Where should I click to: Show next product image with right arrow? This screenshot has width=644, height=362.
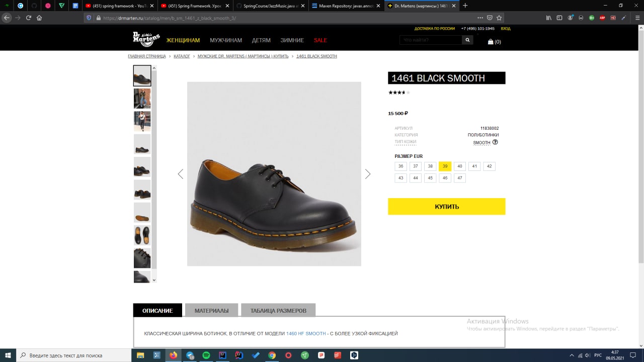coord(368,174)
